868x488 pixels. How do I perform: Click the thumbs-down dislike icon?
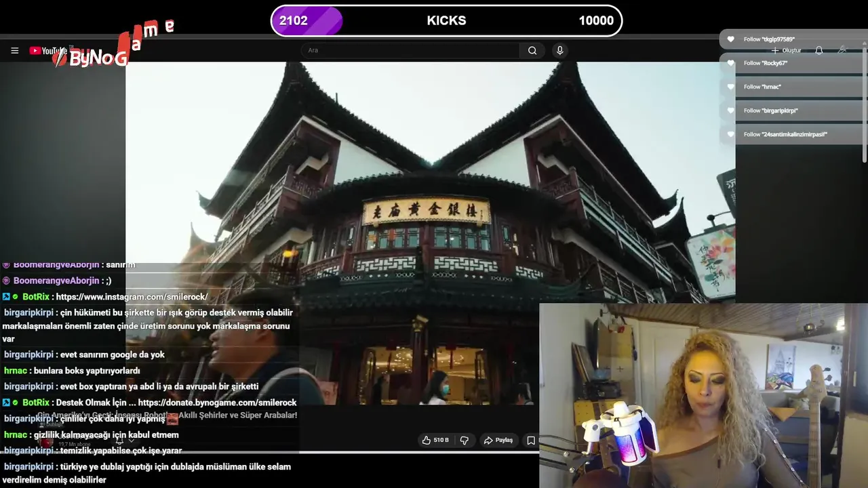[465, 440]
